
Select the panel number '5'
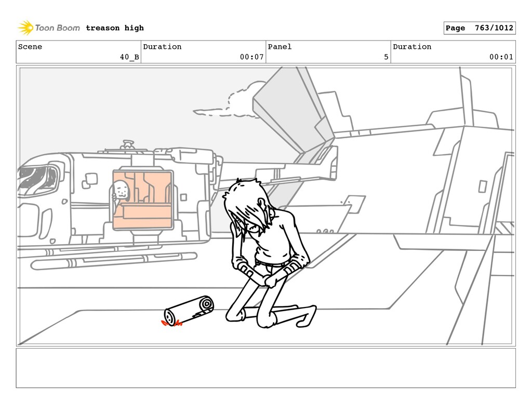tap(386, 57)
